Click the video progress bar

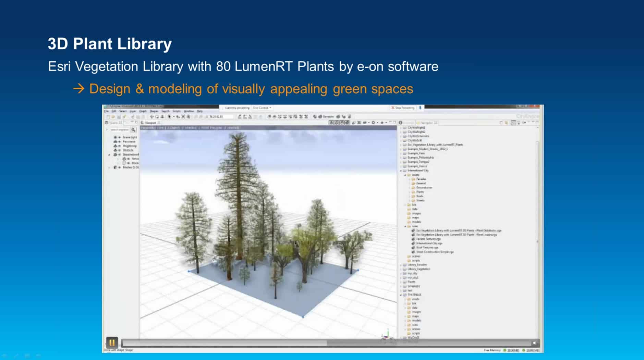point(326,343)
